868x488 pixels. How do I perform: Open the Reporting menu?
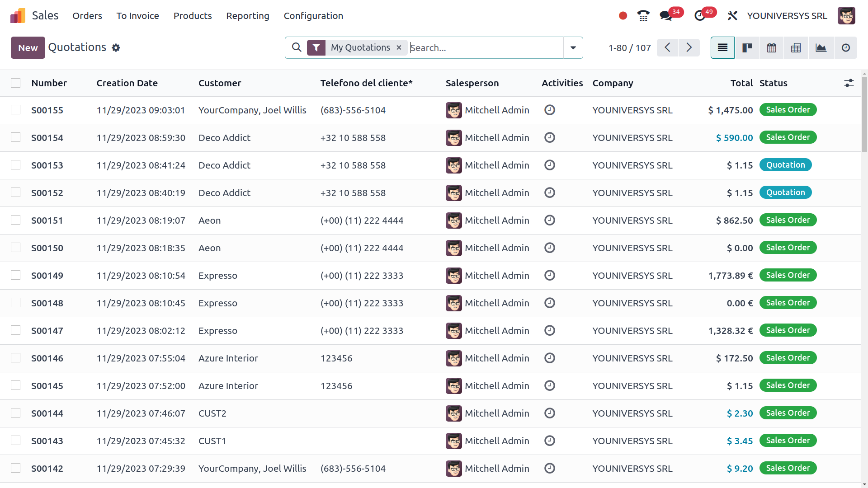pyautogui.click(x=247, y=15)
